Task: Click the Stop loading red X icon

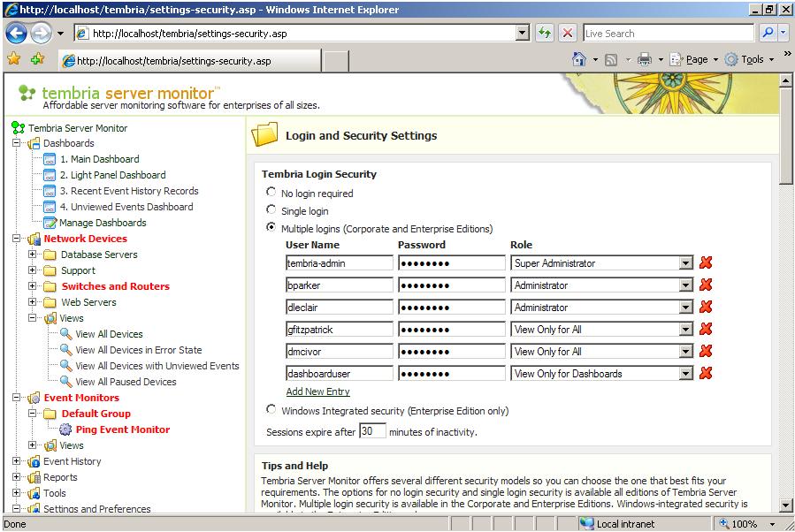Action: pos(568,34)
